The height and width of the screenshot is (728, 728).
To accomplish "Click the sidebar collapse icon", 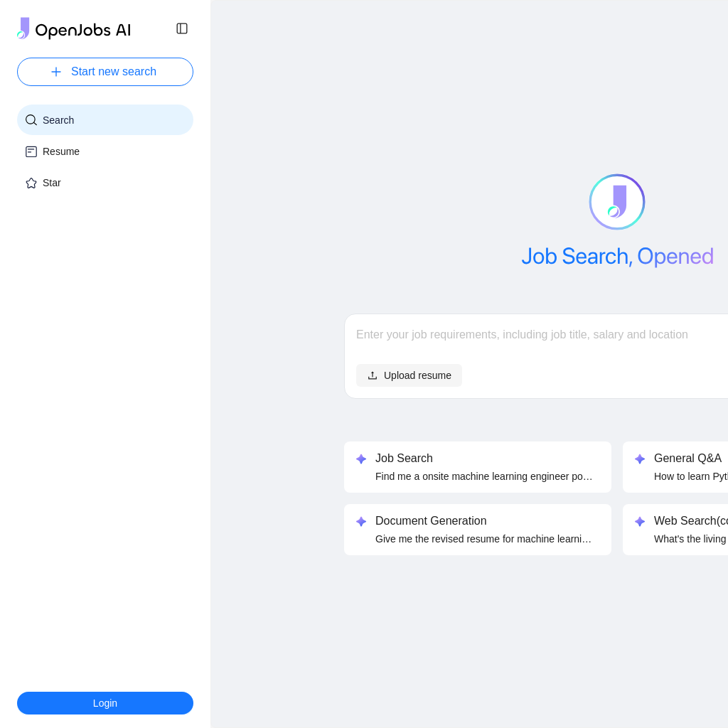I will click(x=182, y=28).
